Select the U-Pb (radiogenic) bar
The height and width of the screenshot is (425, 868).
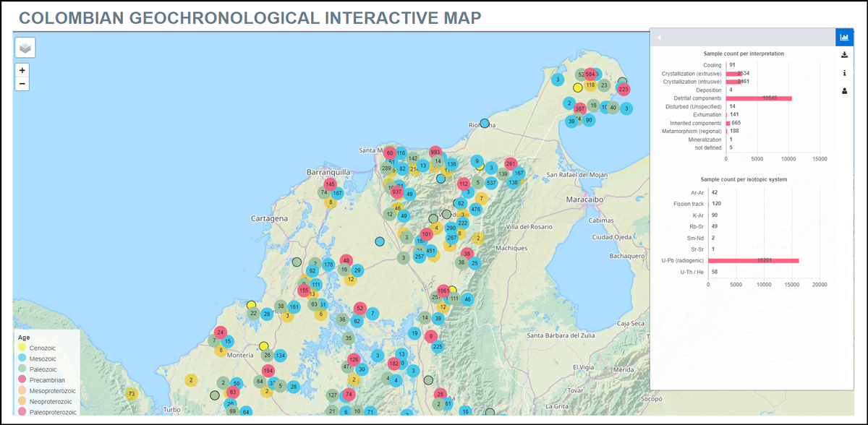tap(753, 260)
